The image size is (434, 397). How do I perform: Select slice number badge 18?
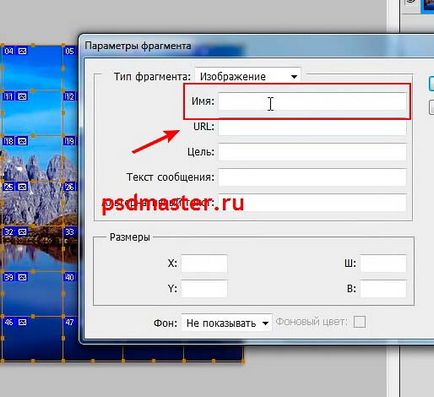(9, 141)
